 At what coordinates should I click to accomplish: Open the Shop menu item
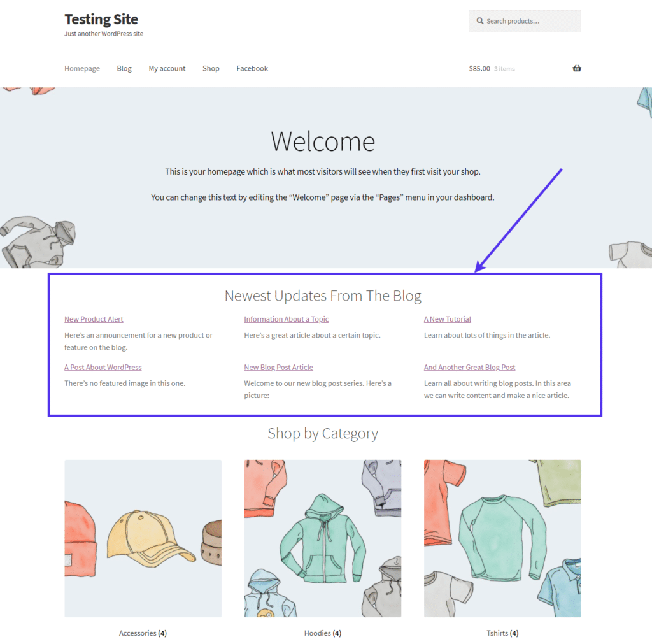[x=211, y=68]
